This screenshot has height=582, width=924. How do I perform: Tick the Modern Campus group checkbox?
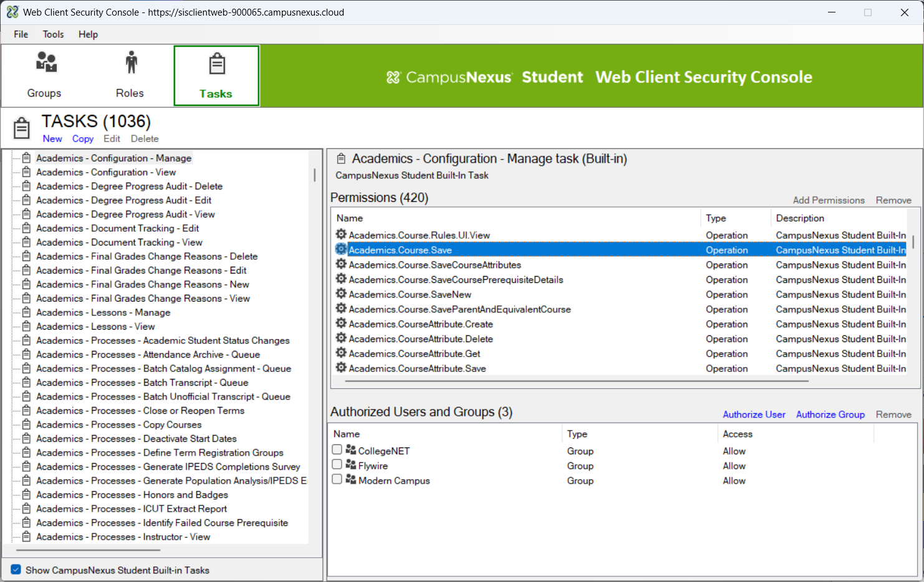click(x=337, y=479)
